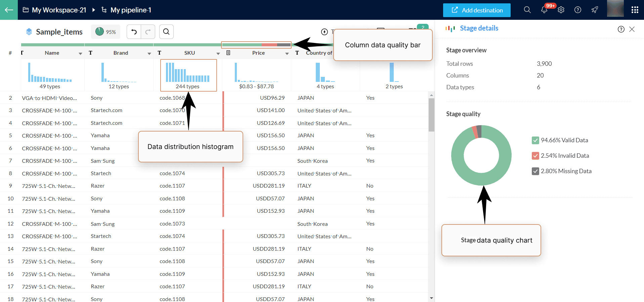Click the rocket icon in top bar
This screenshot has width=644, height=302.
595,10
